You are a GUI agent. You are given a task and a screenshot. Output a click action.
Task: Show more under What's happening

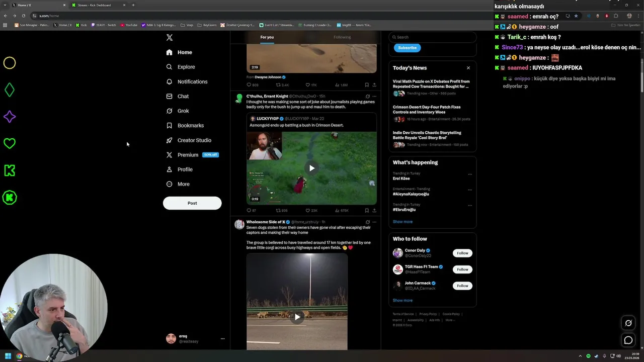point(403,222)
